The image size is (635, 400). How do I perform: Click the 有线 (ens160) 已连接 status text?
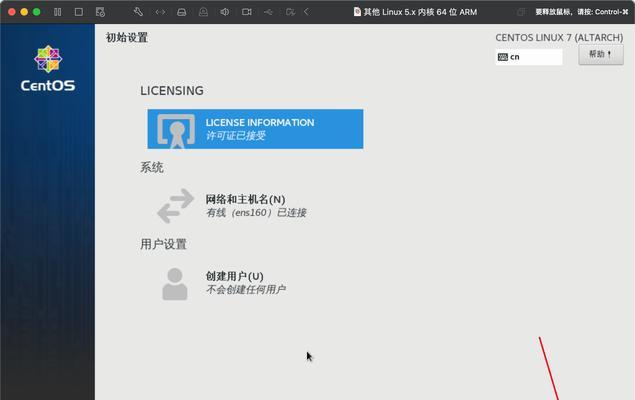point(256,213)
